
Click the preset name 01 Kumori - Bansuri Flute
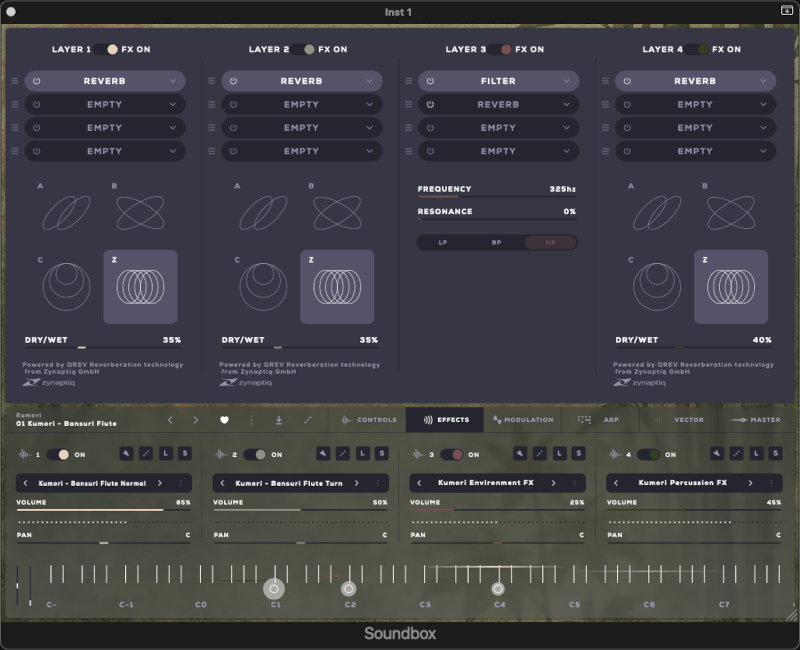coord(66,423)
